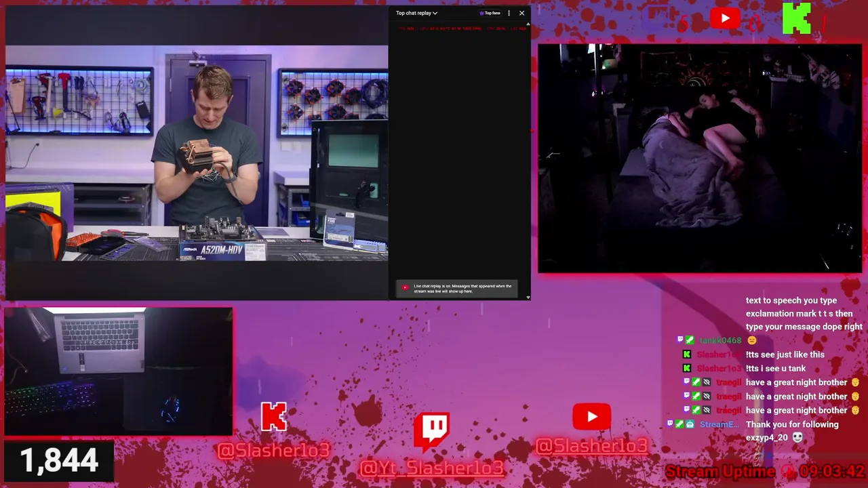The width and height of the screenshot is (868, 488).
Task: Click the motherboard video feed
Action: [197, 153]
